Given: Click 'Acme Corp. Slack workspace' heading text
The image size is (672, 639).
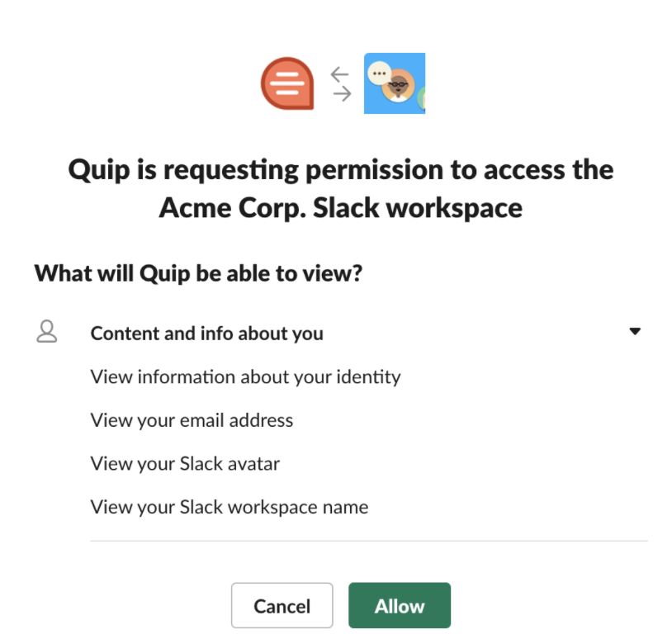Looking at the screenshot, I should [x=340, y=206].
